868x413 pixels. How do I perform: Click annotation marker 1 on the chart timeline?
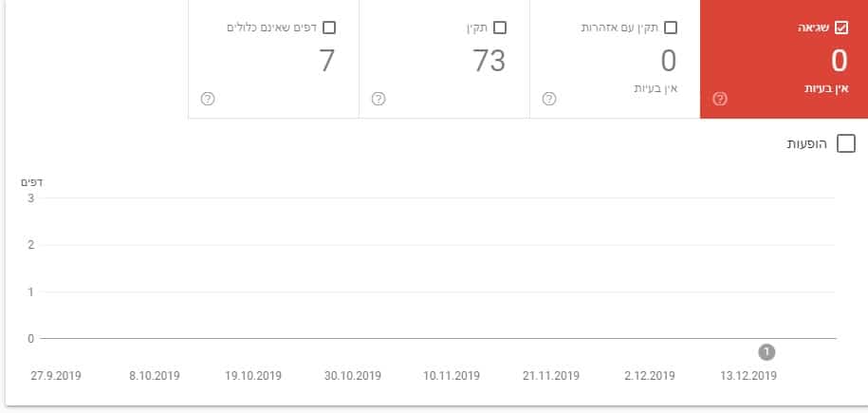[x=766, y=352]
